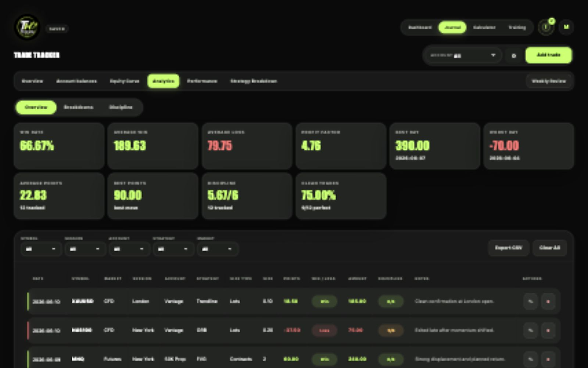Click the date of the first London trade
588x368 pixels.
tap(46, 301)
